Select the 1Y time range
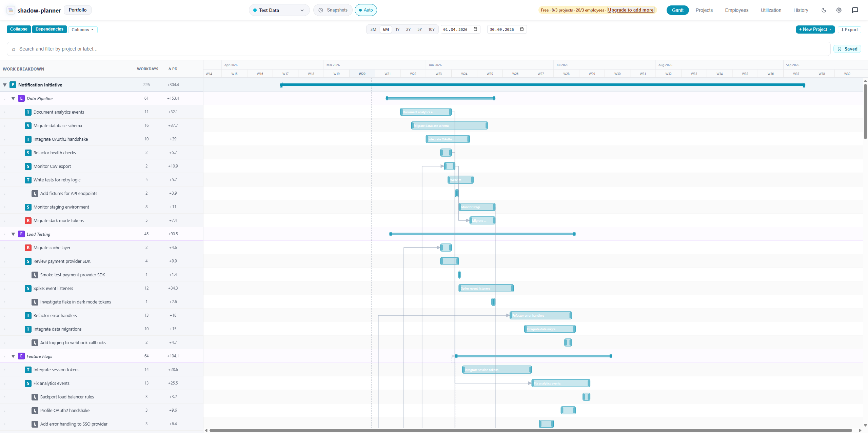Image resolution: width=868 pixels, height=433 pixels. pyautogui.click(x=397, y=29)
